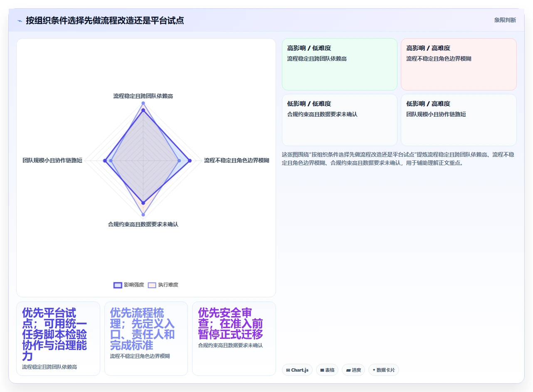Toggle the 执行难度 legend swatch
Screen dimensions: 533x392
coord(152,285)
